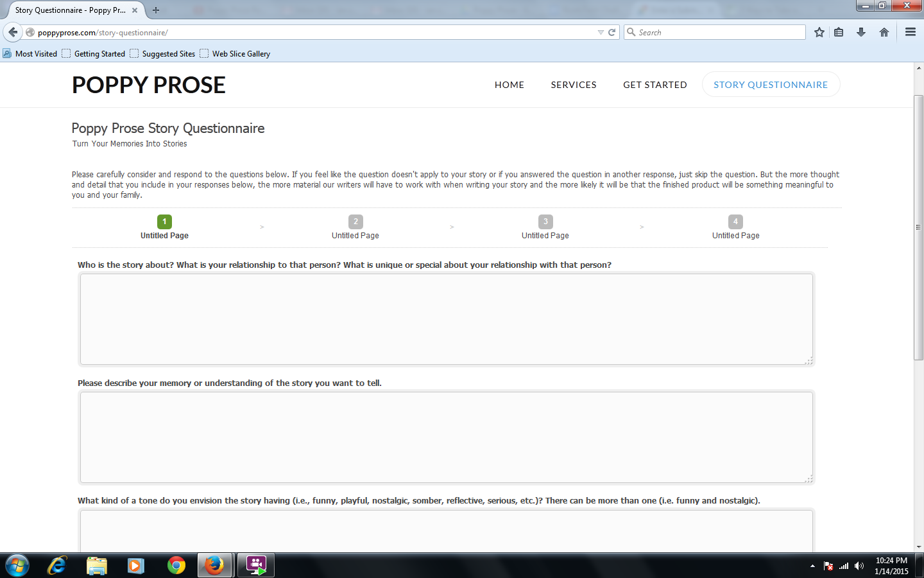Jump to step 4 Untitled Page
This screenshot has width=924, height=578.
coord(735,227)
